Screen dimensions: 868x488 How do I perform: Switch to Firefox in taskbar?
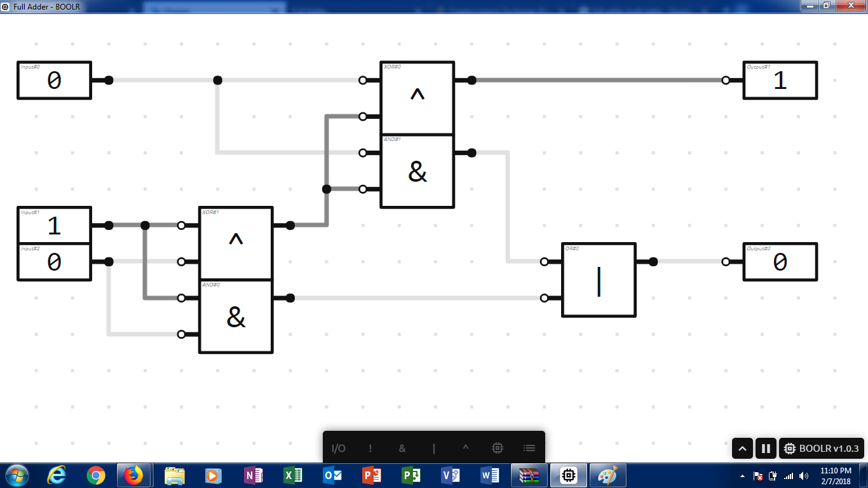[x=134, y=475]
